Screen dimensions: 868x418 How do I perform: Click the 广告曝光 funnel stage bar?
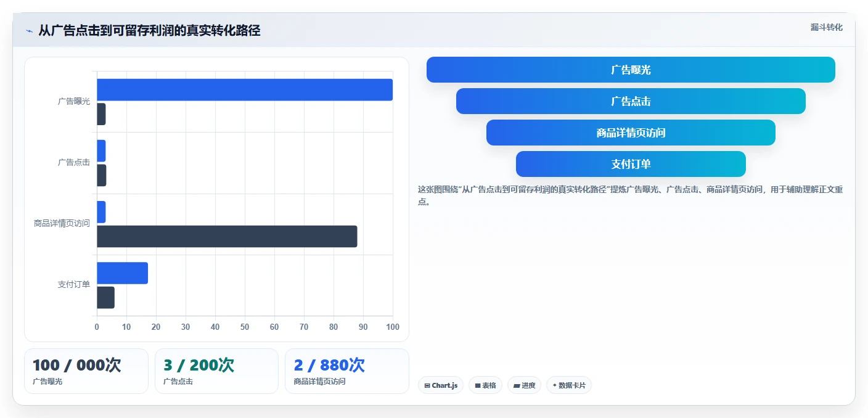click(631, 70)
